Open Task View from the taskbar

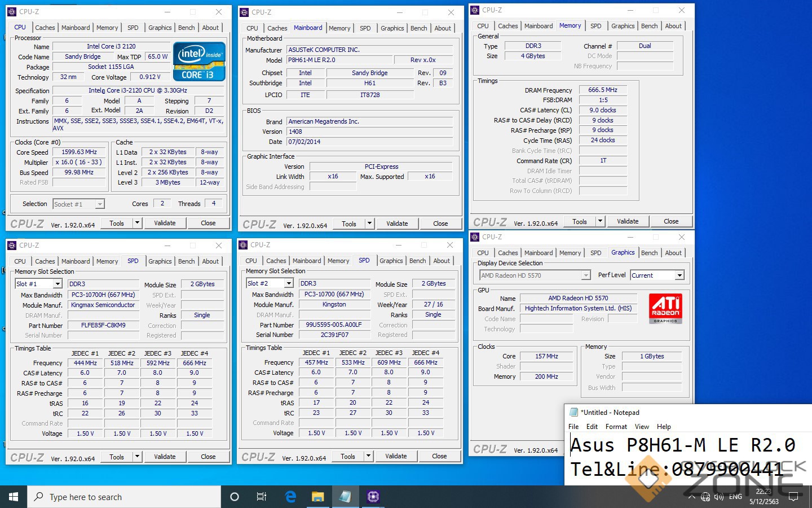point(262,497)
